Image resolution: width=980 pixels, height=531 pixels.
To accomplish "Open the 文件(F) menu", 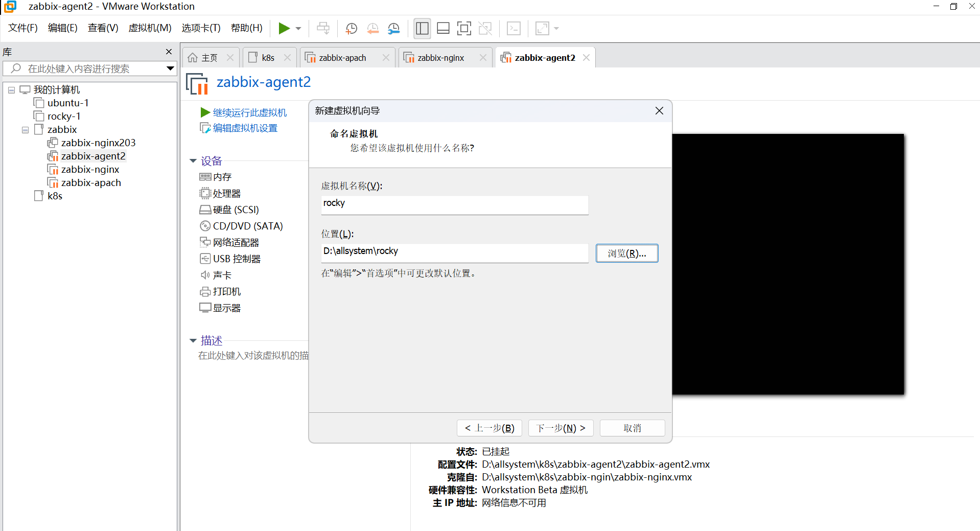I will tap(23, 28).
